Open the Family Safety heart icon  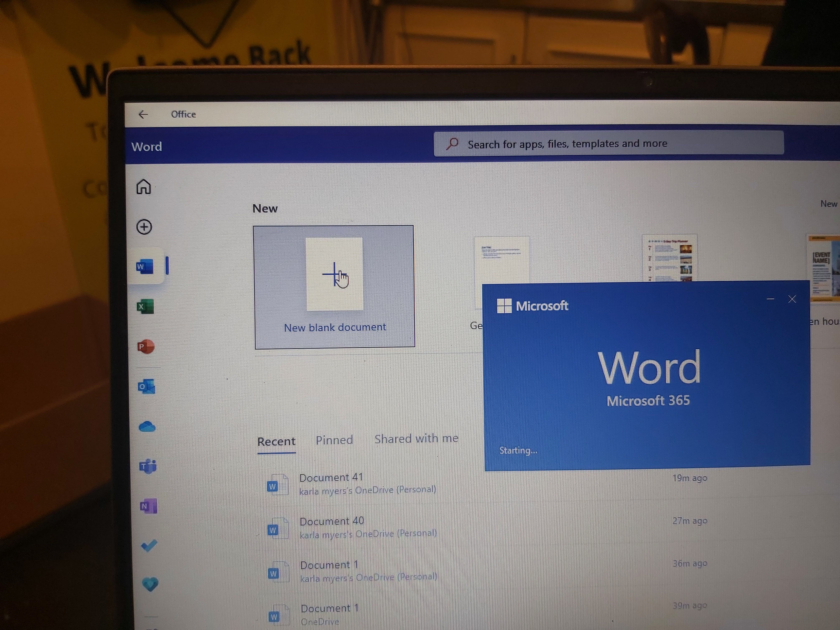(150, 584)
